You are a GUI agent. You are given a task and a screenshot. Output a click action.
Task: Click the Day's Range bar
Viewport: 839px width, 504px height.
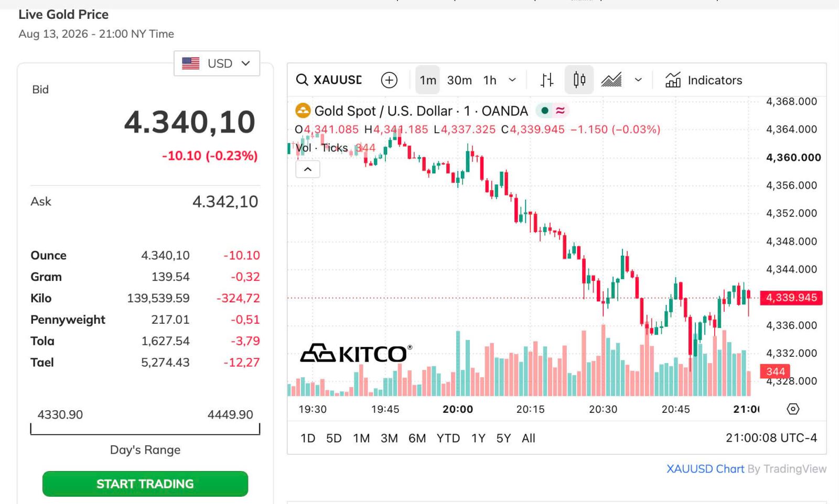click(x=145, y=430)
